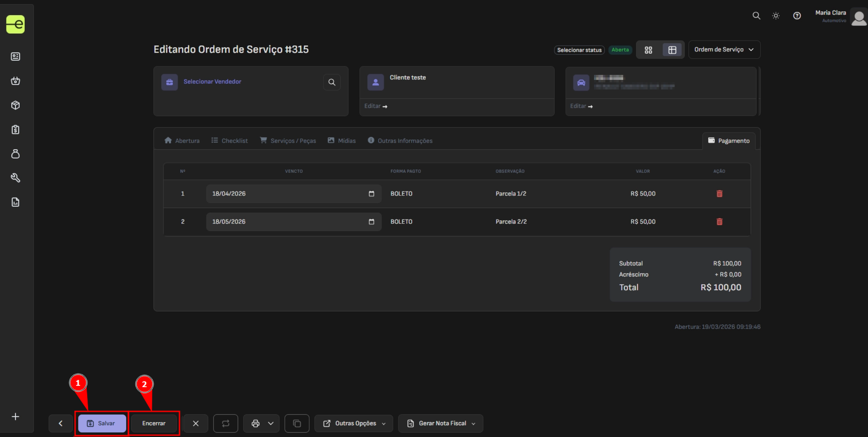
Task: Toggle the light/dark theme sun icon
Action: 776,16
